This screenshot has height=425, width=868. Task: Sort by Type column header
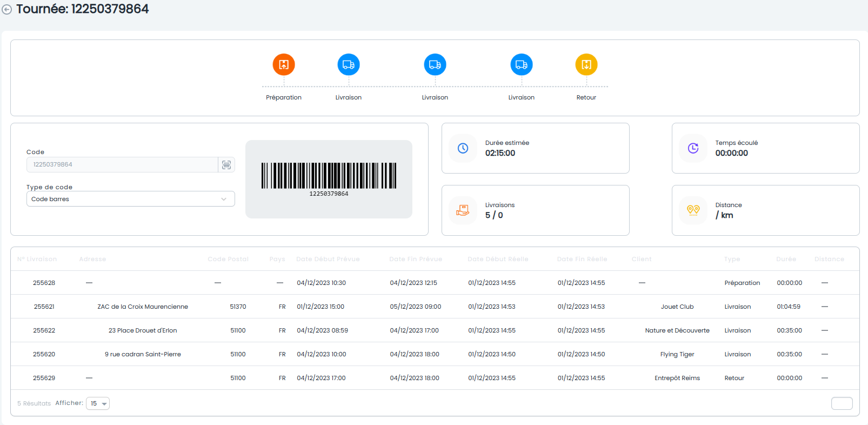pos(732,259)
